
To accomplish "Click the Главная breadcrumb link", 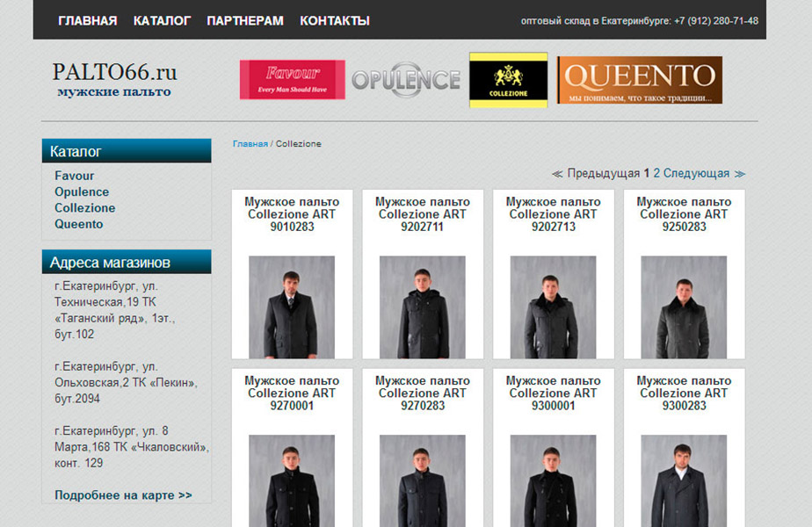I will (250, 143).
